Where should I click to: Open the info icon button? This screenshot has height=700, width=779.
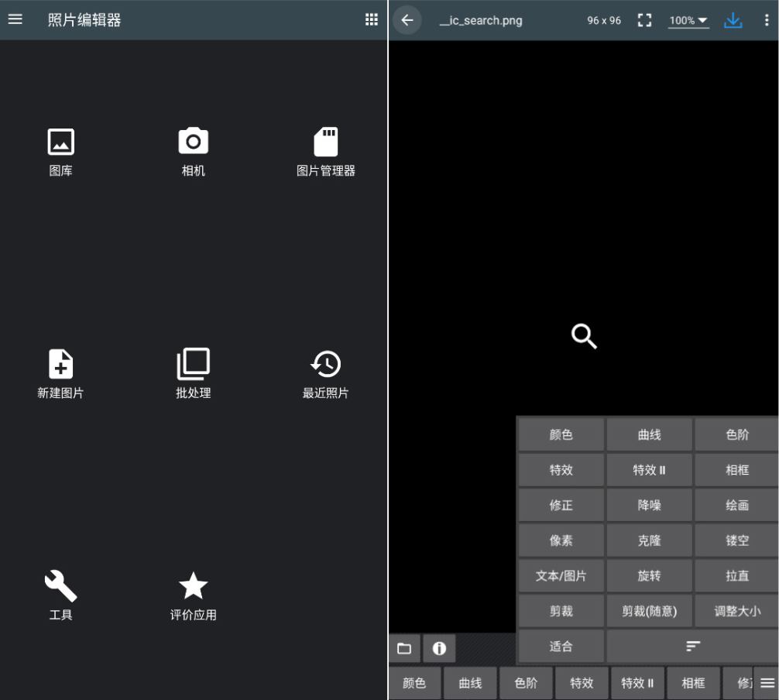[439, 648]
